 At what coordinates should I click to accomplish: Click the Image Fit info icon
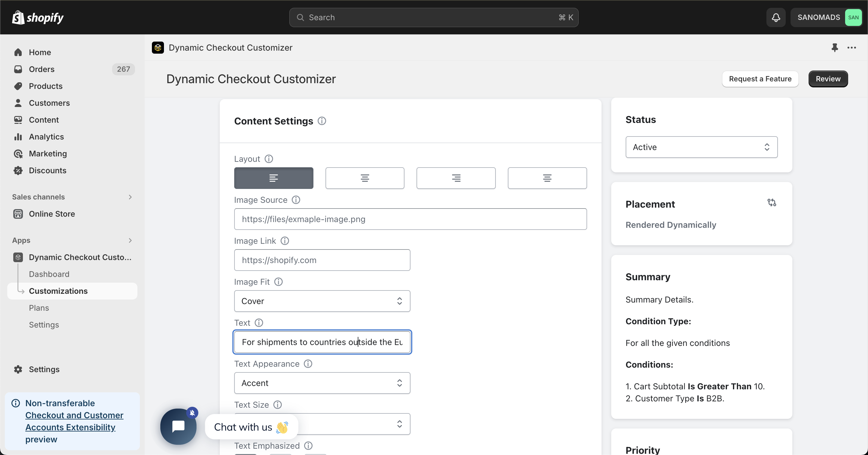(278, 282)
